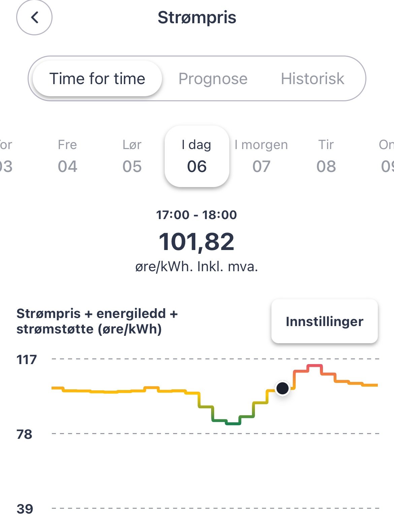Viewport: 394px width, 532px height.
Task: Click the black current-hour dot on chart
Action: [x=283, y=388]
